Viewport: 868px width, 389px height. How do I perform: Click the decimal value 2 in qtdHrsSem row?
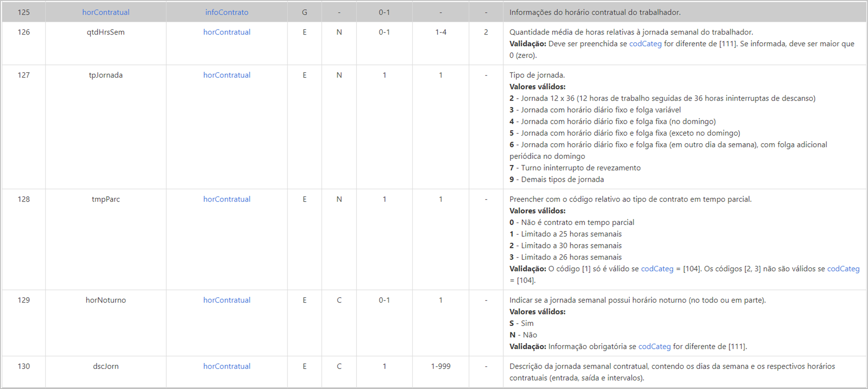[x=486, y=32]
